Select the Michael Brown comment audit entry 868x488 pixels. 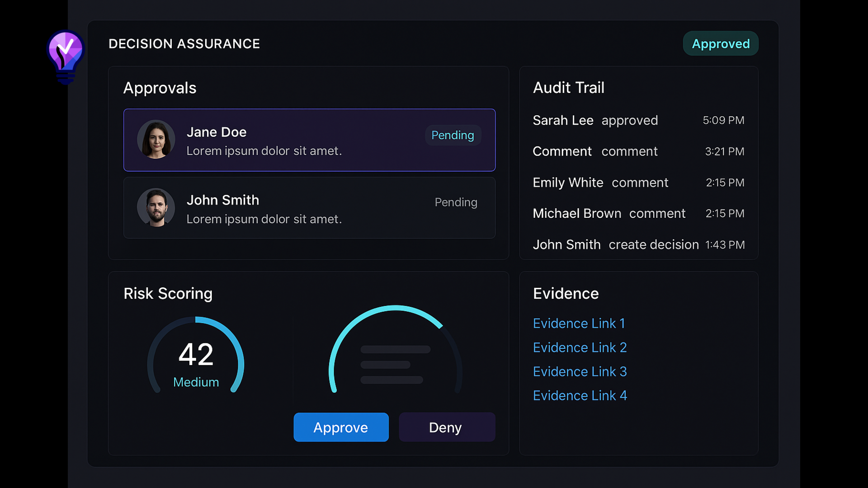638,213
